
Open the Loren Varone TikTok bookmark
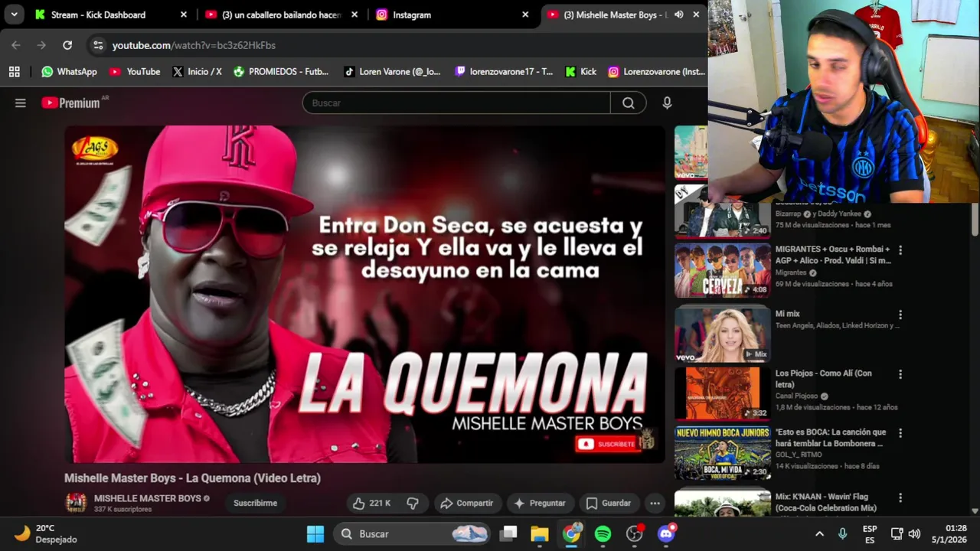click(392, 71)
